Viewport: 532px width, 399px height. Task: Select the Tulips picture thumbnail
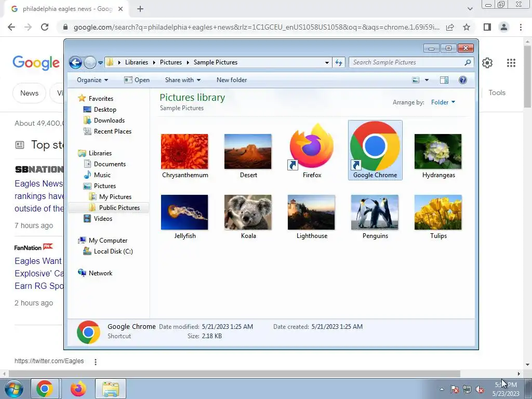(438, 212)
